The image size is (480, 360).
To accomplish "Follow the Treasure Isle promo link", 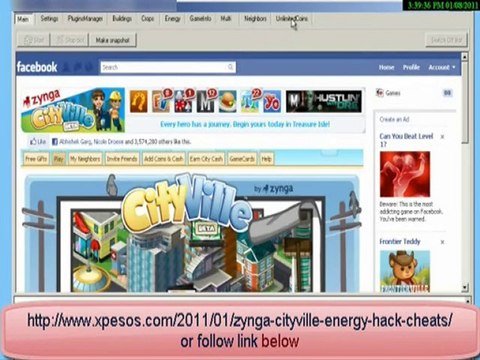I will point(245,124).
